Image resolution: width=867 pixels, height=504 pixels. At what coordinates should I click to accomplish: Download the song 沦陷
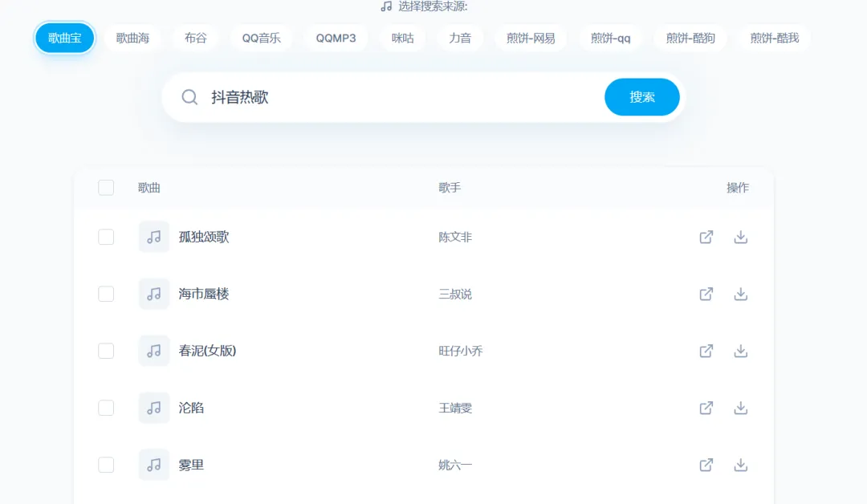pos(740,408)
